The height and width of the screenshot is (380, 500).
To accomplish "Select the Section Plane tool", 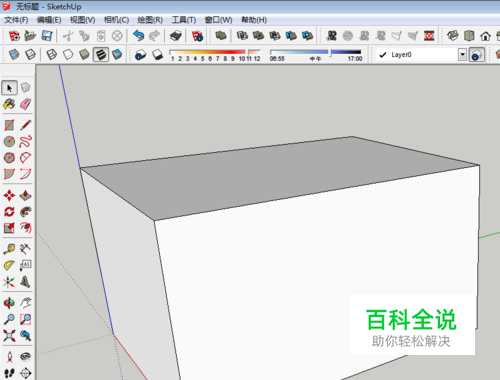I will [26, 373].
